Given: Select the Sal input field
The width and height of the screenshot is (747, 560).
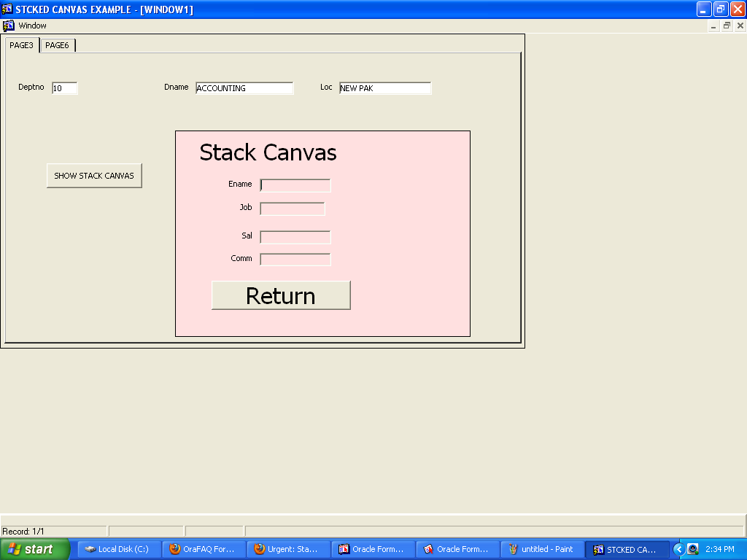Looking at the screenshot, I should [295, 237].
